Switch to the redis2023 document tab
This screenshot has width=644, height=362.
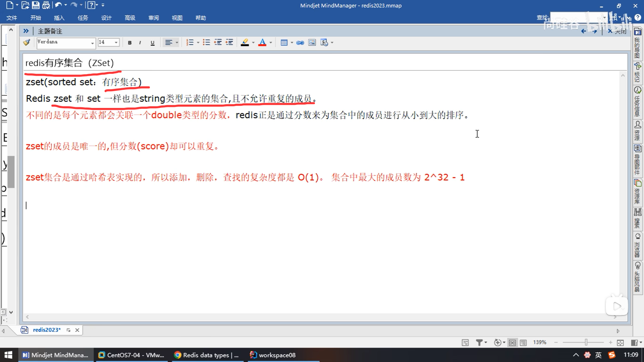(x=47, y=330)
